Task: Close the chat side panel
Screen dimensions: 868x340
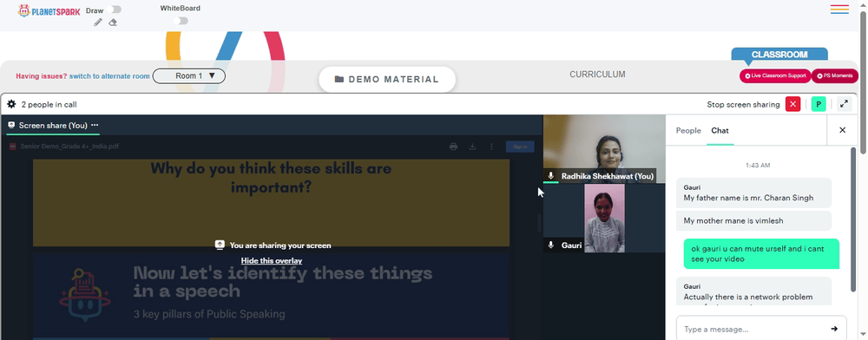Action: click(x=843, y=130)
